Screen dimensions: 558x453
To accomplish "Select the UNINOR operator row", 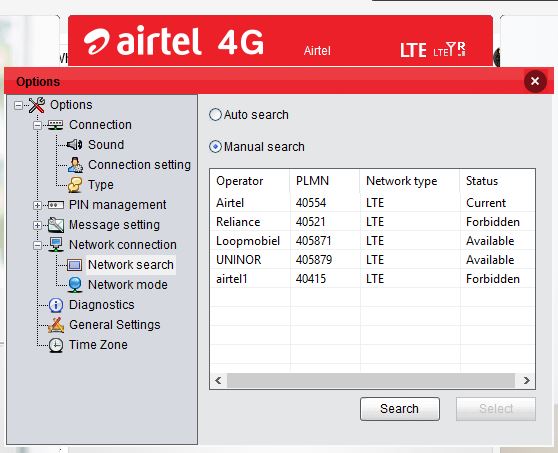I will click(373, 260).
